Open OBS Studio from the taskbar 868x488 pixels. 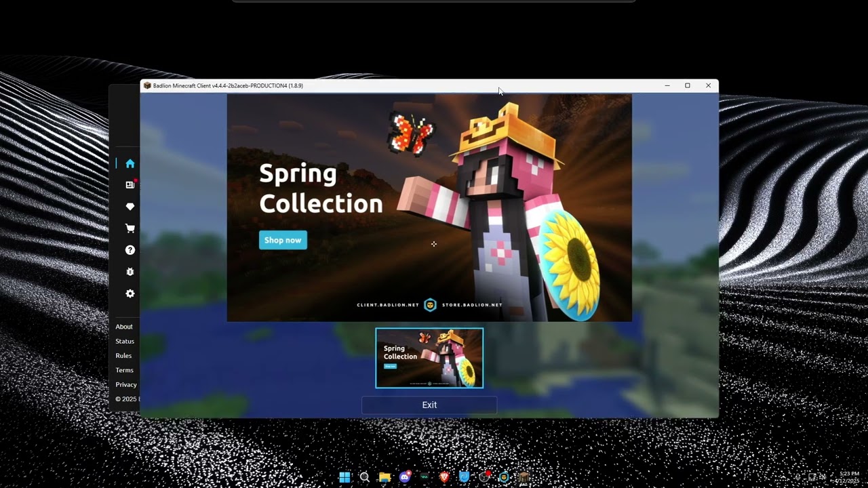click(x=484, y=477)
